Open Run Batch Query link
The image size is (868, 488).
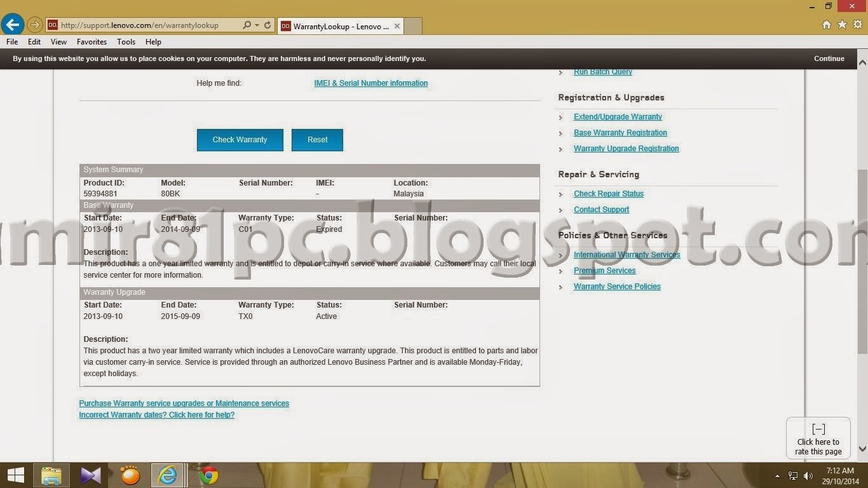[x=603, y=72]
